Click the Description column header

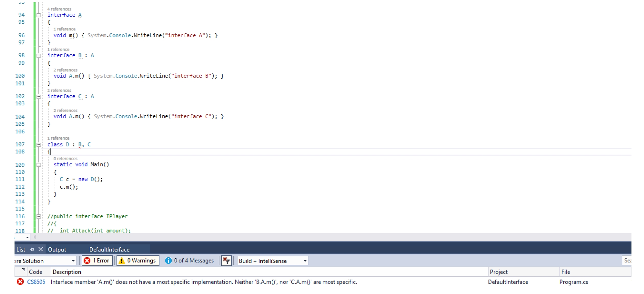click(67, 272)
